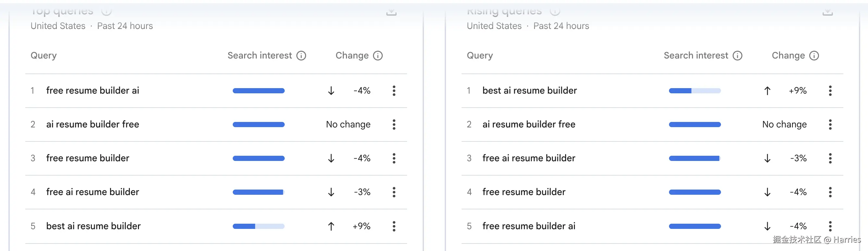Select 'free ai resume builder' in Top queries

(x=93, y=192)
